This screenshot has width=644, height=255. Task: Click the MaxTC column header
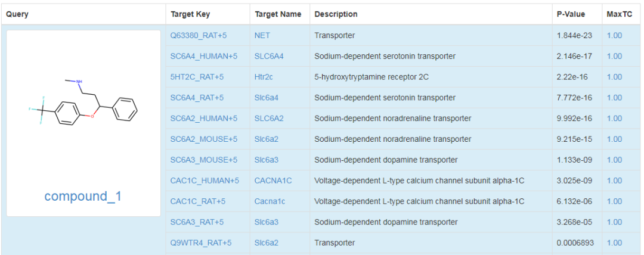(618, 14)
